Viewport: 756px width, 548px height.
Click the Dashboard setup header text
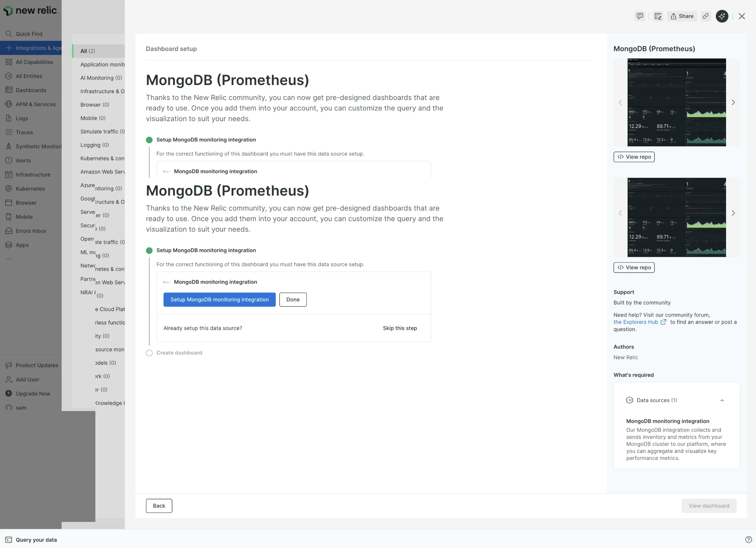(x=171, y=49)
